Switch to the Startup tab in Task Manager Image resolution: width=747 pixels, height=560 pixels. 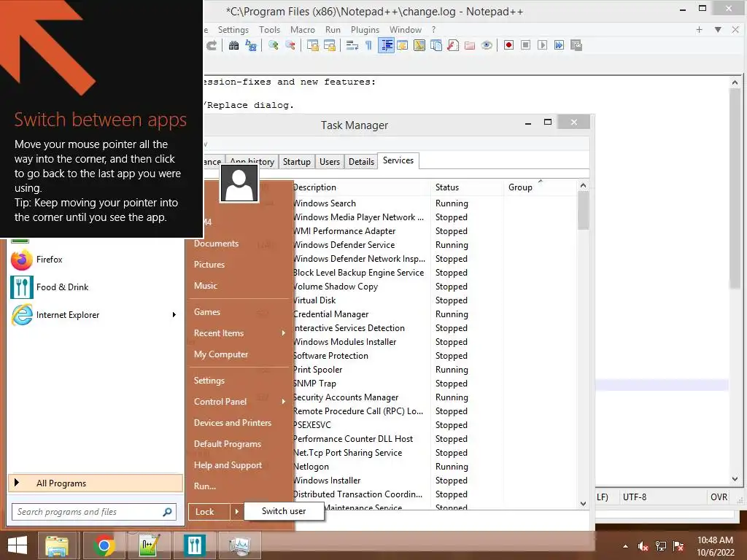(296, 162)
